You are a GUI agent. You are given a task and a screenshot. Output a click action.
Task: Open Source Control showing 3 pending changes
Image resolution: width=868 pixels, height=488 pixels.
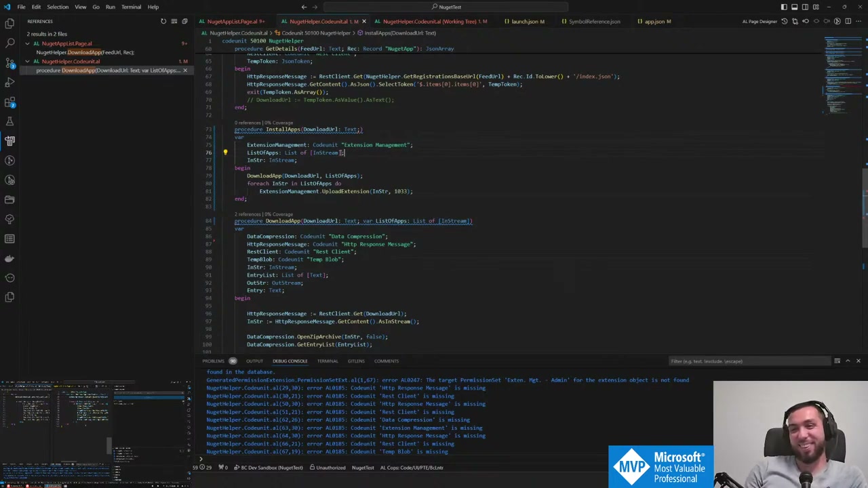tap(9, 63)
